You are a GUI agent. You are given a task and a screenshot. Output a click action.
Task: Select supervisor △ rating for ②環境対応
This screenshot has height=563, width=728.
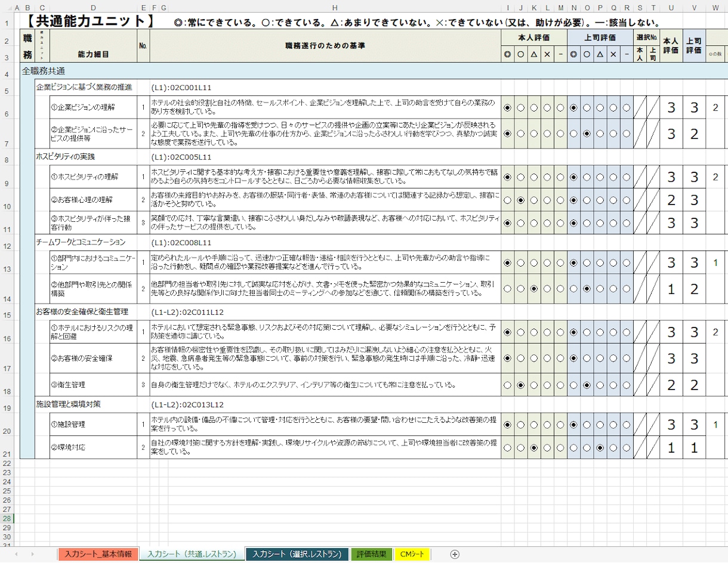[600, 447]
